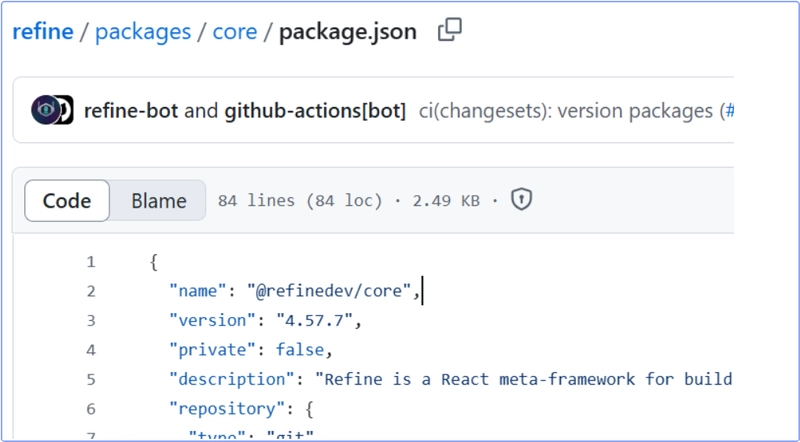The height and width of the screenshot is (442, 800).
Task: Click the "@refinedev/core" name value
Action: tap(330, 291)
